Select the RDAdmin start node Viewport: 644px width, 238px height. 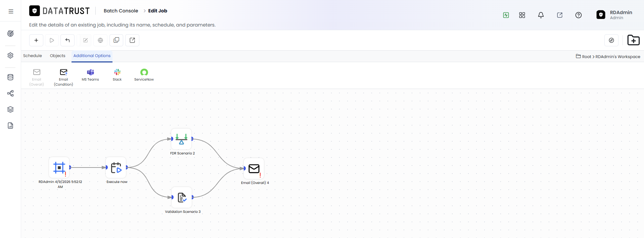click(59, 167)
